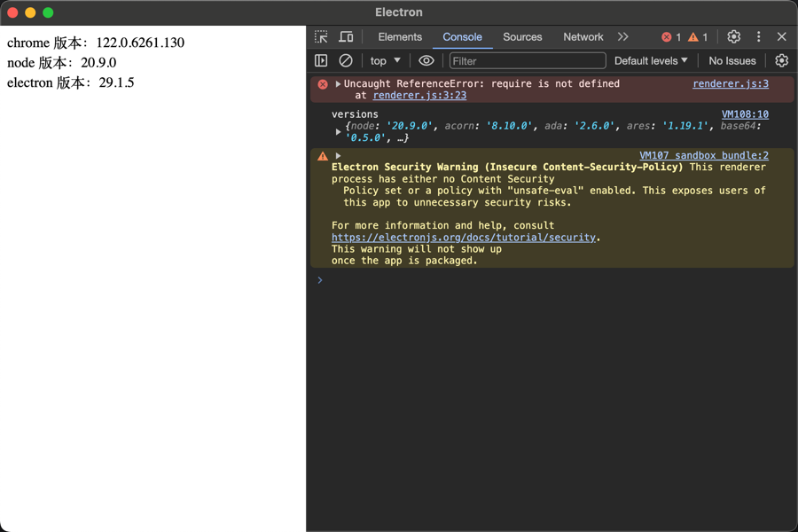Click the 'versions' log label

pyautogui.click(x=355, y=114)
